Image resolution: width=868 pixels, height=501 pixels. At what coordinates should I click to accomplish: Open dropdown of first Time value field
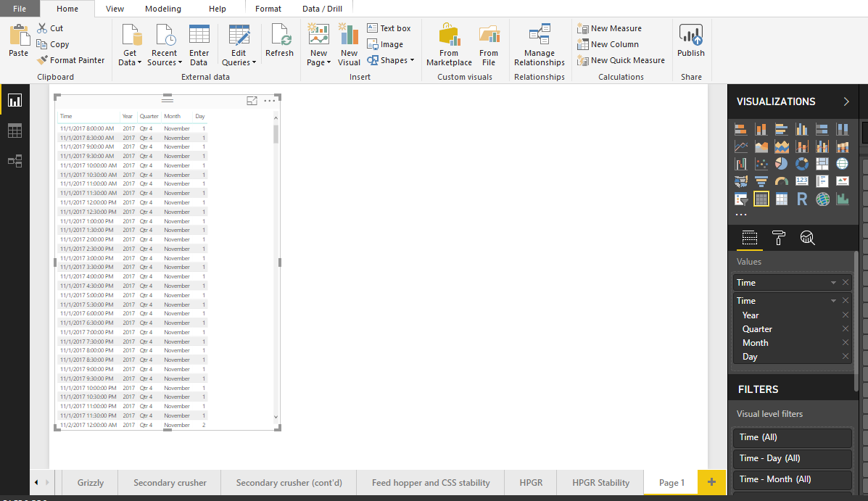[x=833, y=283]
